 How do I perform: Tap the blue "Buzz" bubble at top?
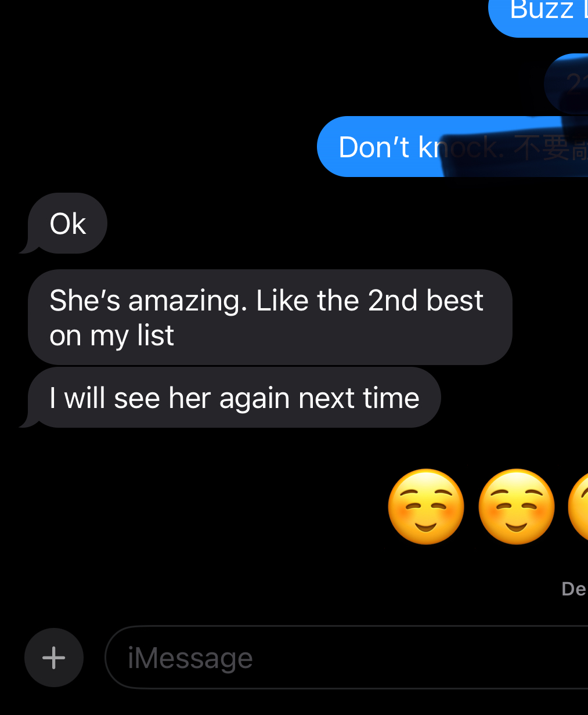click(538, 17)
